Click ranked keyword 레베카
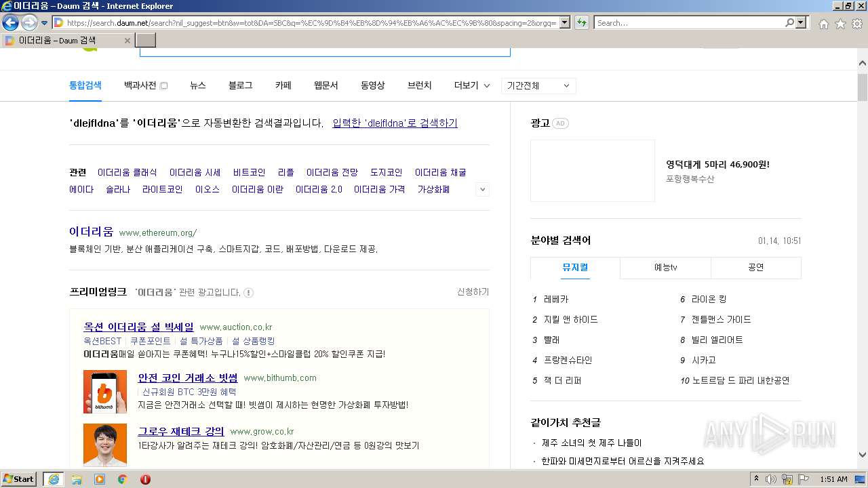Image resolution: width=868 pixels, height=488 pixels. [x=556, y=299]
